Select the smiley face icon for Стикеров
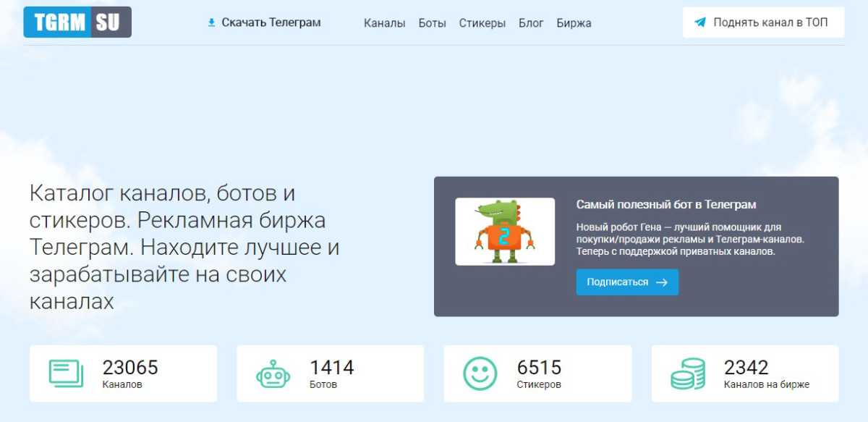 click(x=480, y=374)
